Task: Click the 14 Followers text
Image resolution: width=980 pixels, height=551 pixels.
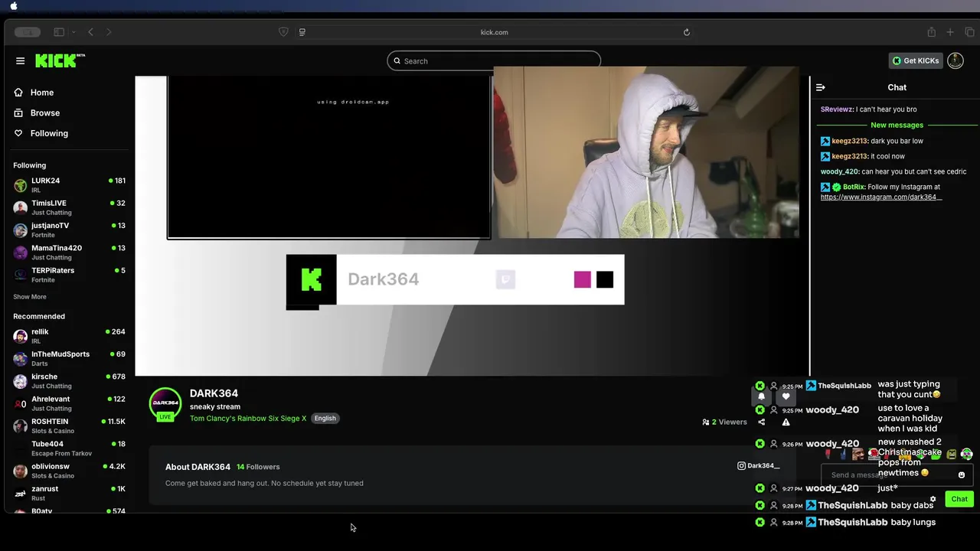Action: coord(258,467)
